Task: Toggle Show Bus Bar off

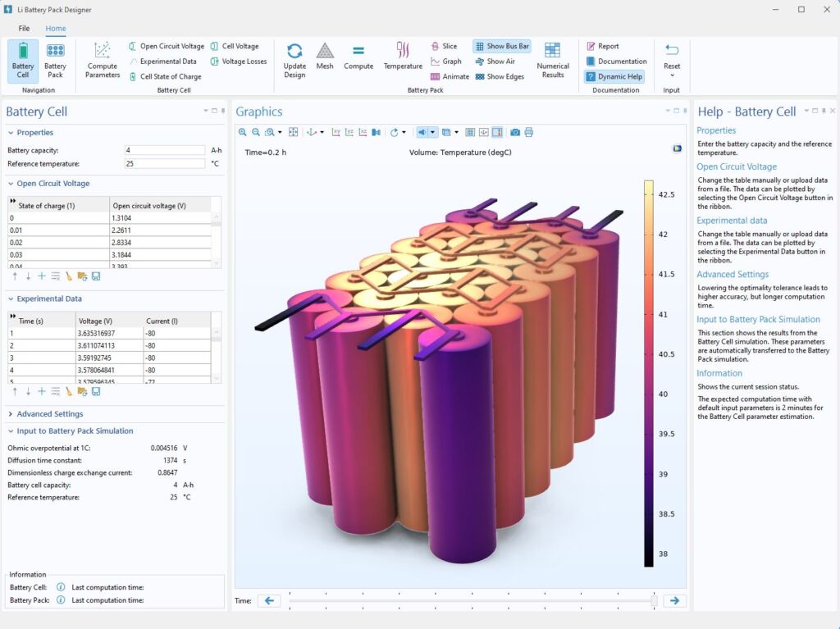Action: (501, 46)
